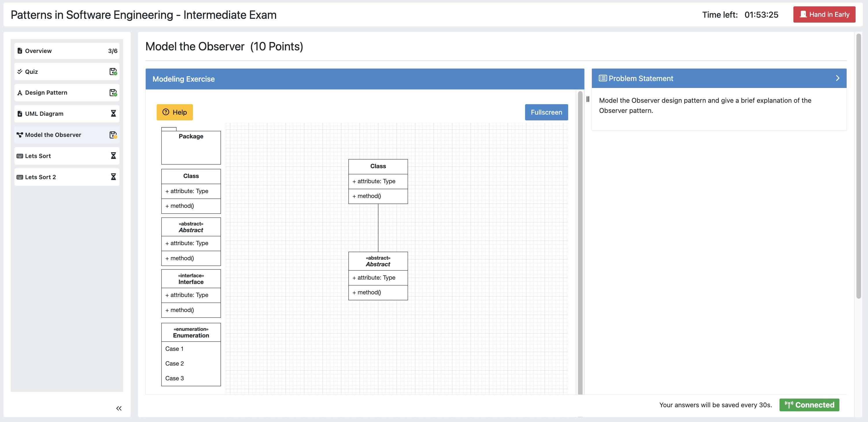868x422 pixels.
Task: Click Case 2 in the Enumeration palette
Action: 191,364
